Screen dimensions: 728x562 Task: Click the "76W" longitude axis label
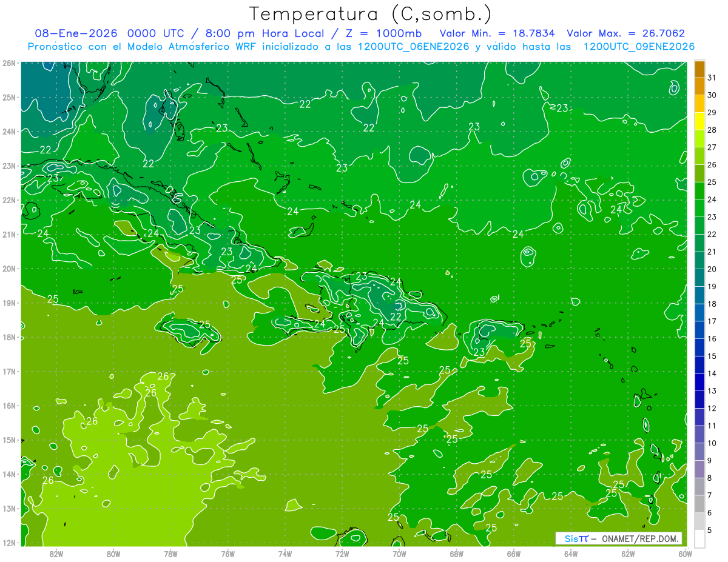click(227, 554)
